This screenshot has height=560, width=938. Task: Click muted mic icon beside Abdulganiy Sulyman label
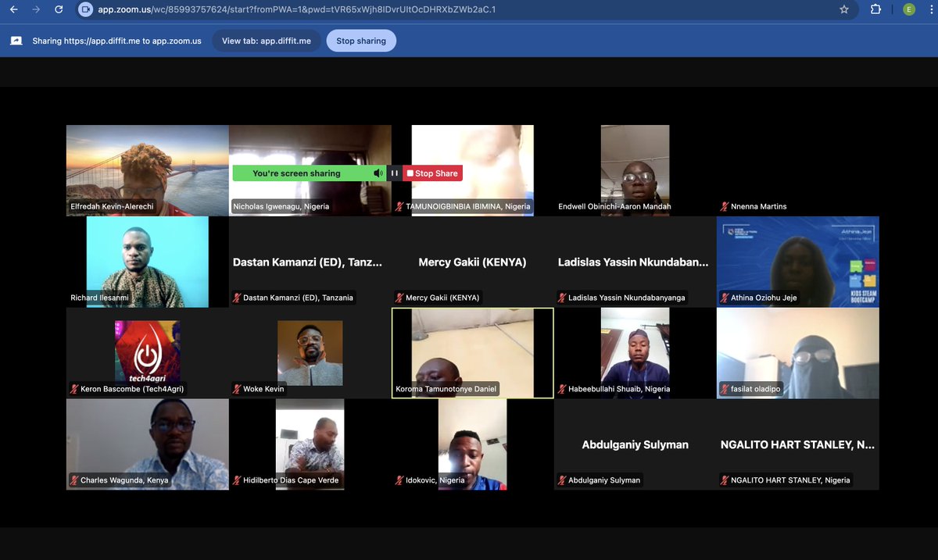pyautogui.click(x=562, y=480)
